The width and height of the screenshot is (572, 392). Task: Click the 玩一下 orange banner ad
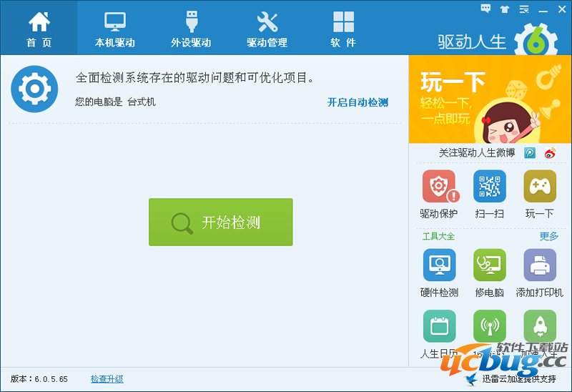pos(490,99)
